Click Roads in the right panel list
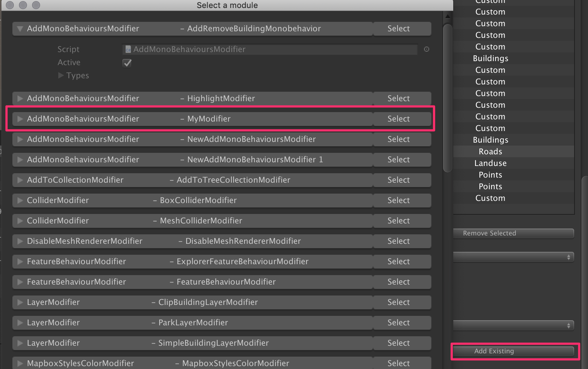The image size is (588, 369). point(490,151)
